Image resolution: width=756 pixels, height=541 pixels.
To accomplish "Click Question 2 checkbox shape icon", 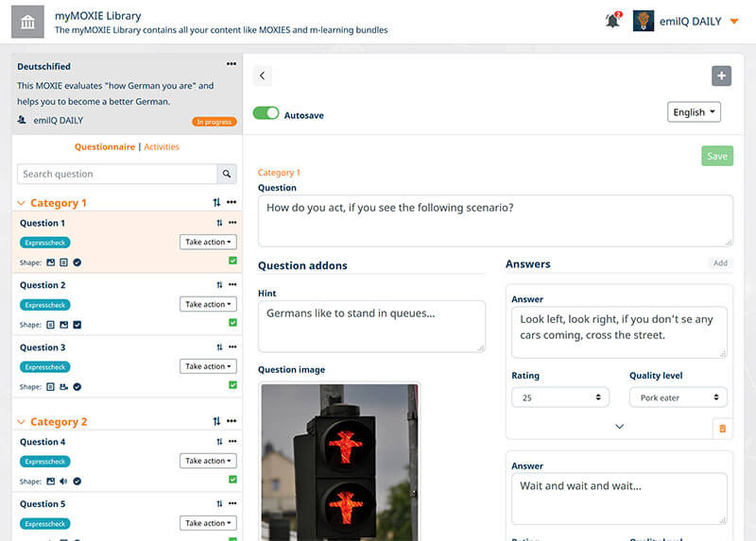I will [77, 325].
